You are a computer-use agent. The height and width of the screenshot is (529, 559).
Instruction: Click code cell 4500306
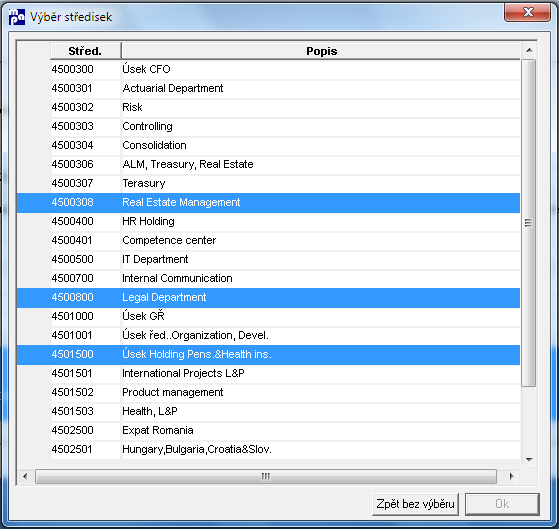point(86,164)
